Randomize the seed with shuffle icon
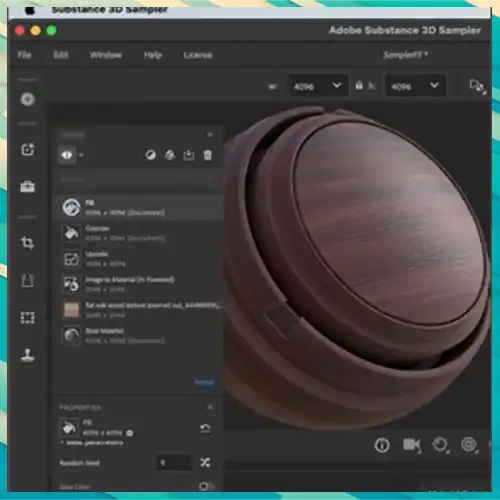The height and width of the screenshot is (500, 500). tap(205, 462)
